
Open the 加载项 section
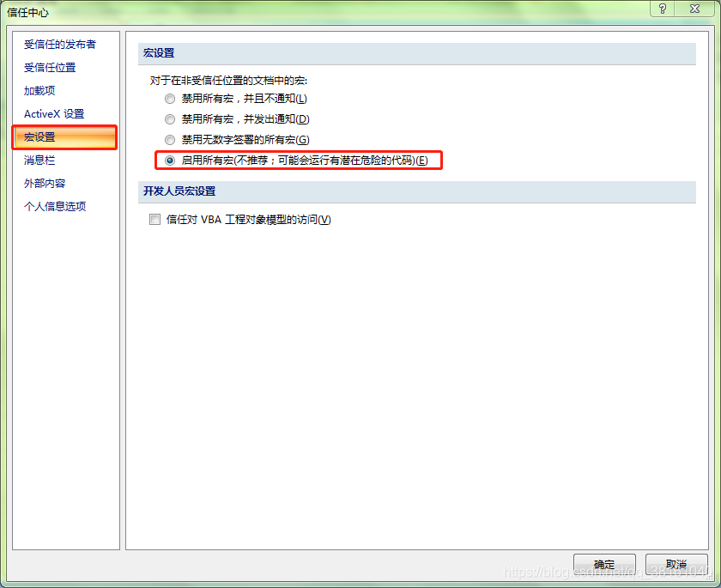tap(39, 91)
